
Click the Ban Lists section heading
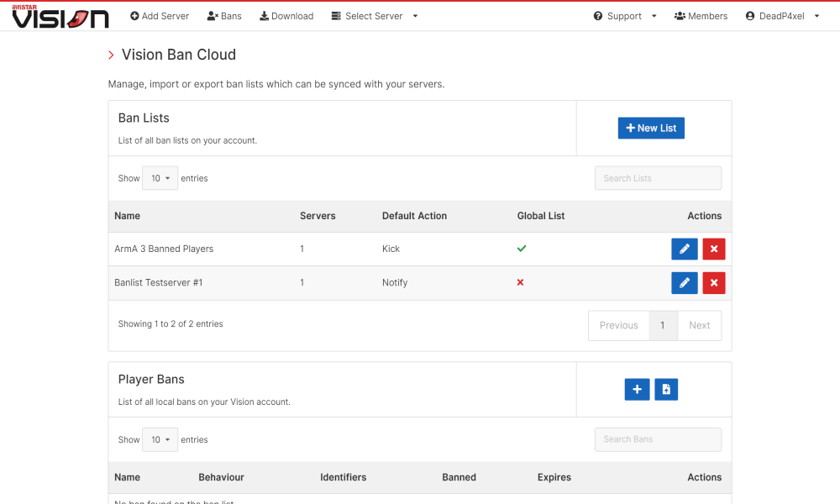(144, 118)
